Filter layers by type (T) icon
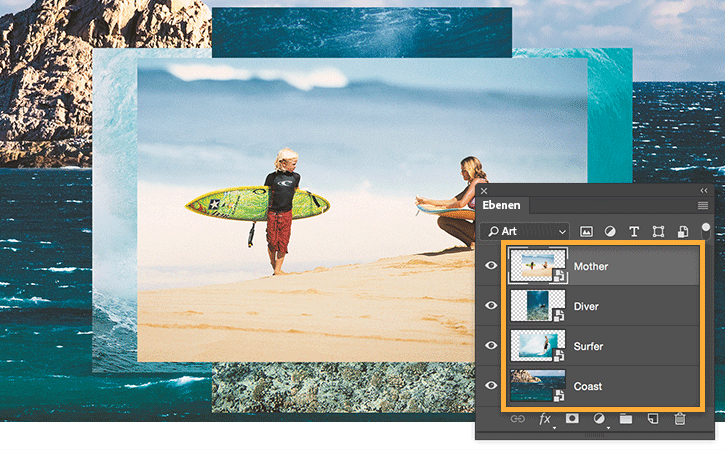 point(634,232)
